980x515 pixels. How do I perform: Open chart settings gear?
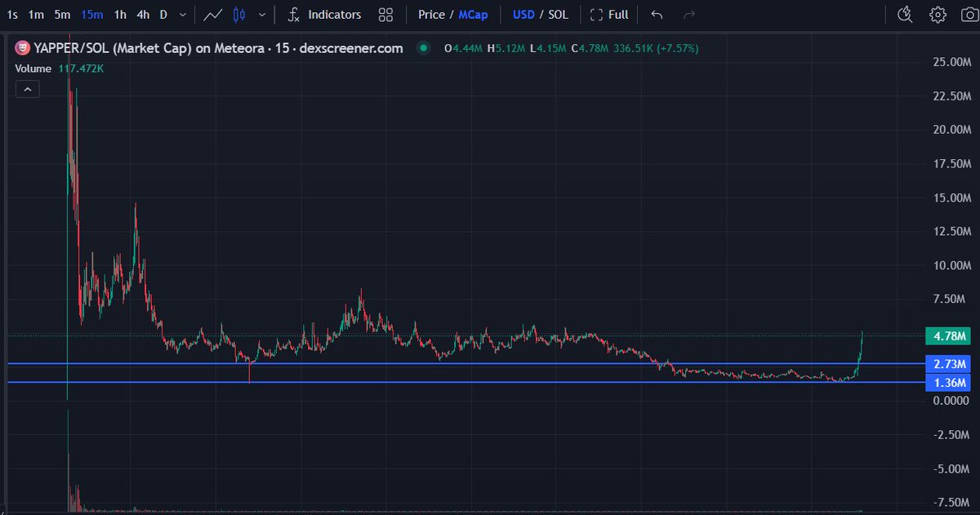tap(938, 15)
